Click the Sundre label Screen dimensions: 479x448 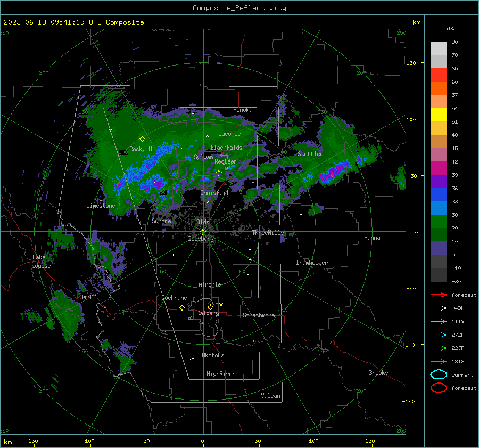pyautogui.click(x=161, y=221)
